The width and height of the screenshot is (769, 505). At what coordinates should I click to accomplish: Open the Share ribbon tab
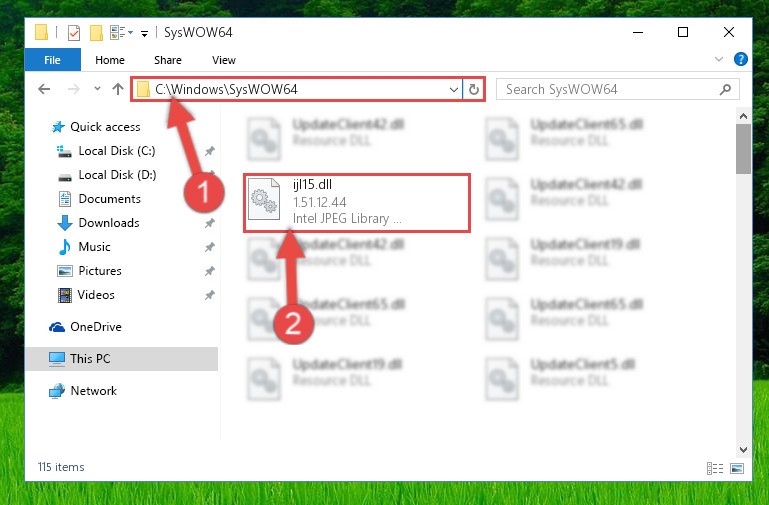pos(167,60)
